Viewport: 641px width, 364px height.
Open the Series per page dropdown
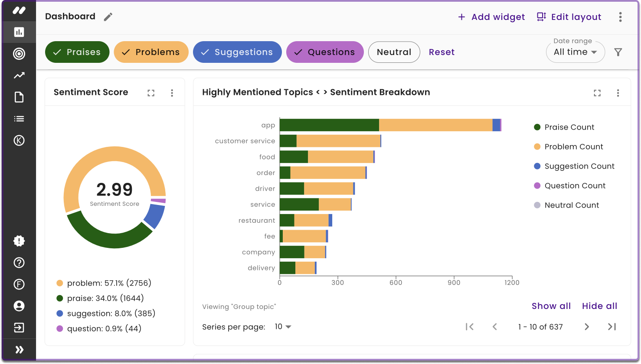pyautogui.click(x=283, y=327)
